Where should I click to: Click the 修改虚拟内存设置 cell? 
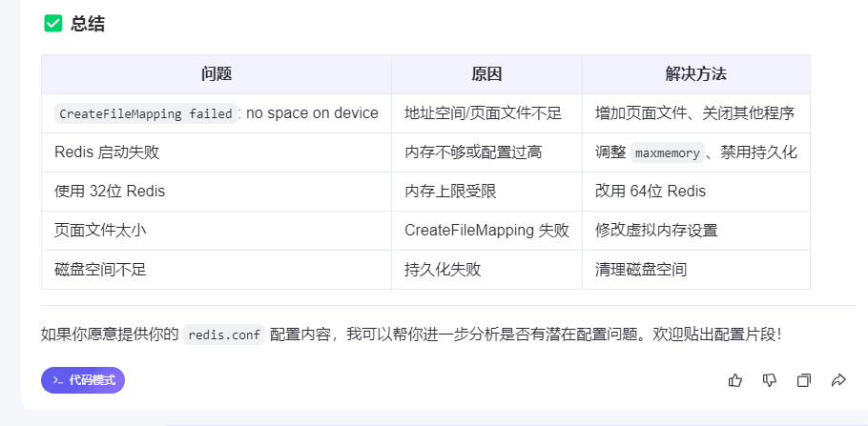[x=696, y=230]
